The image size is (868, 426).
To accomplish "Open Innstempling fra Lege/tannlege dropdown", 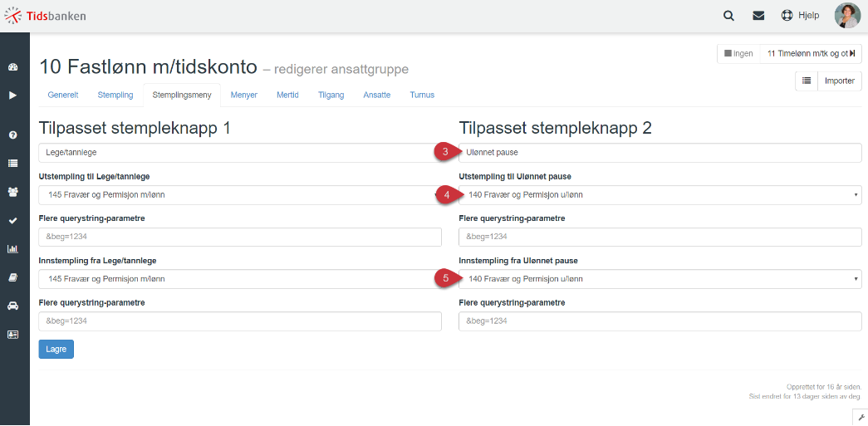I will coord(240,279).
